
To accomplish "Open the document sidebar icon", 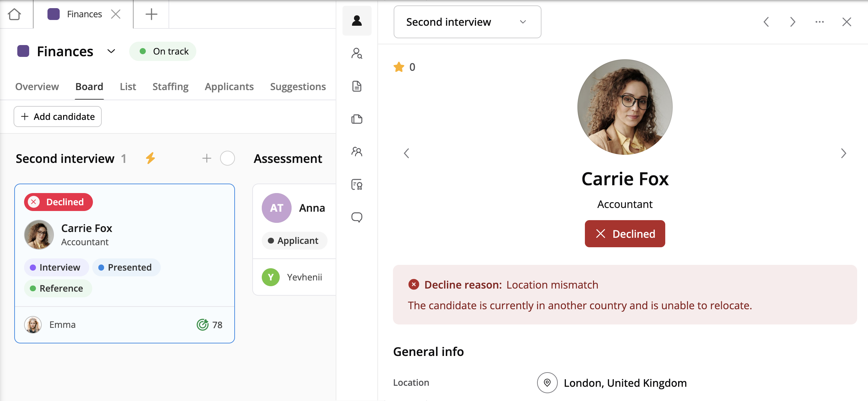I will point(357,86).
